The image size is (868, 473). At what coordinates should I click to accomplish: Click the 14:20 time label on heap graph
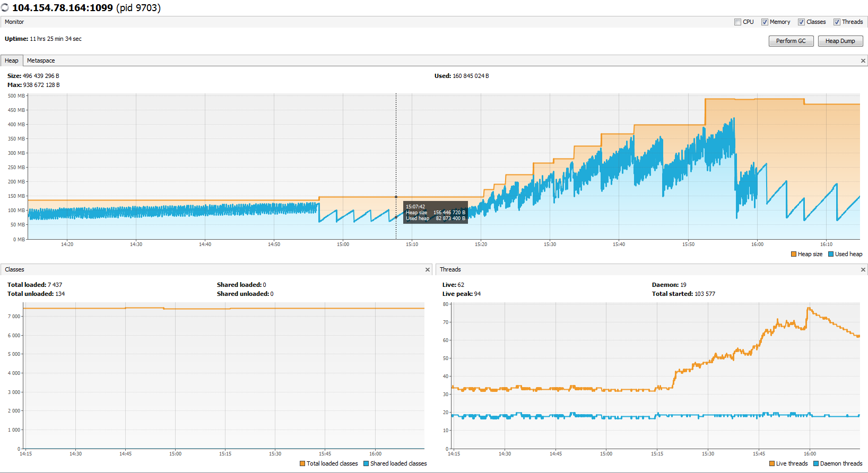tap(67, 244)
